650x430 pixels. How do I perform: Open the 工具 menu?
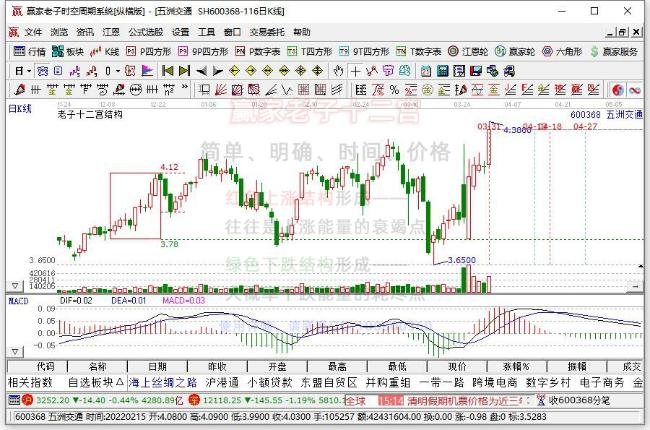tap(206, 32)
